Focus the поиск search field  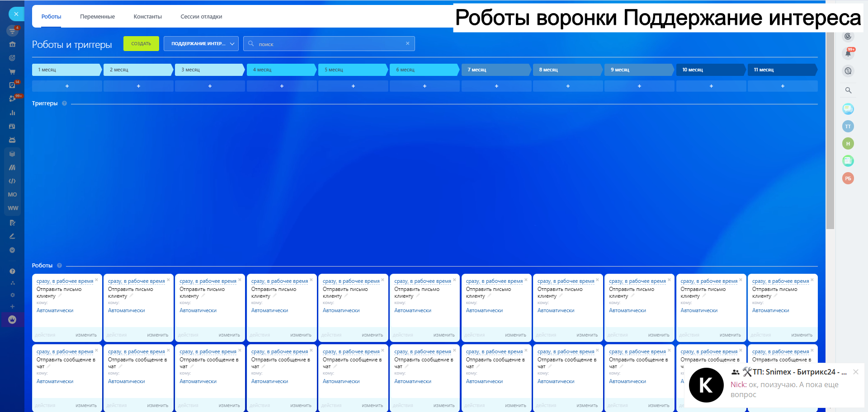(x=329, y=44)
